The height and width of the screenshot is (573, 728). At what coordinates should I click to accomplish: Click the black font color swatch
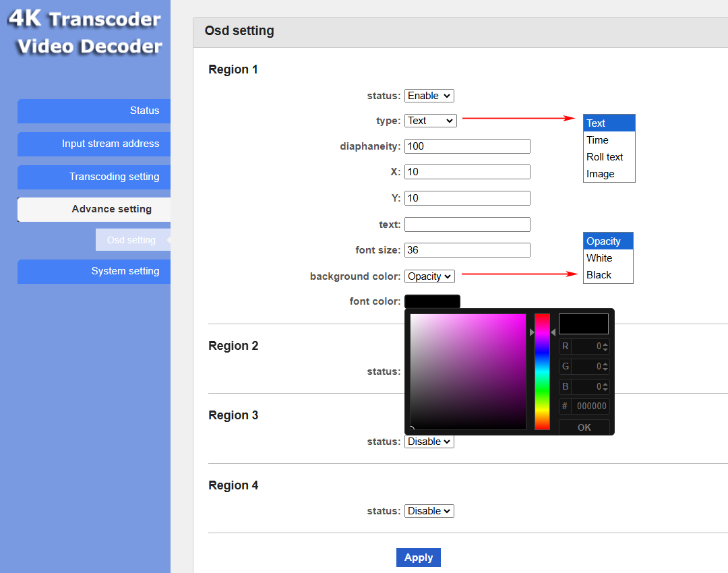click(432, 301)
